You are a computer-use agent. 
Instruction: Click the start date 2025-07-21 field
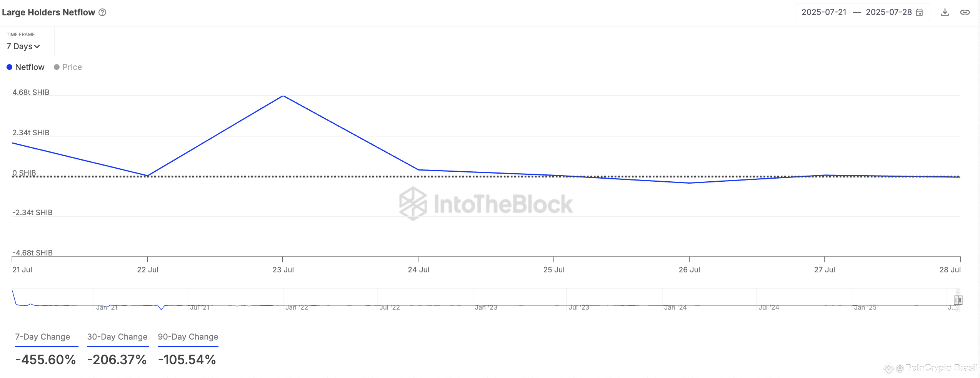pos(824,12)
